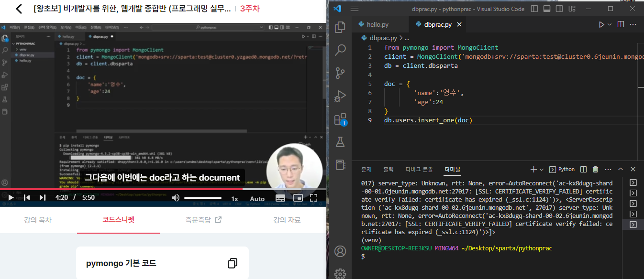This screenshot has height=279, width=644.
Task: Click the 3주차 week label
Action: 250,9
